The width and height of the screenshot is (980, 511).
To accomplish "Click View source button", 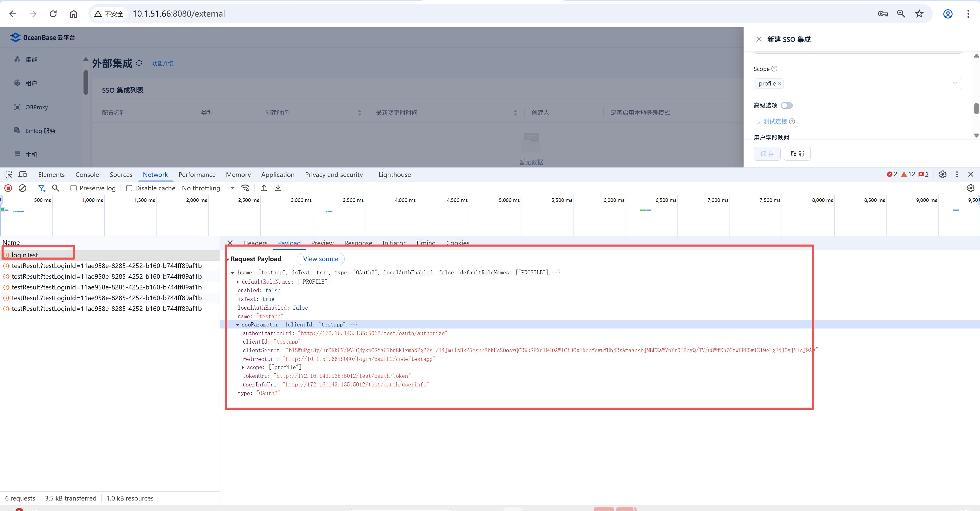I will click(320, 259).
